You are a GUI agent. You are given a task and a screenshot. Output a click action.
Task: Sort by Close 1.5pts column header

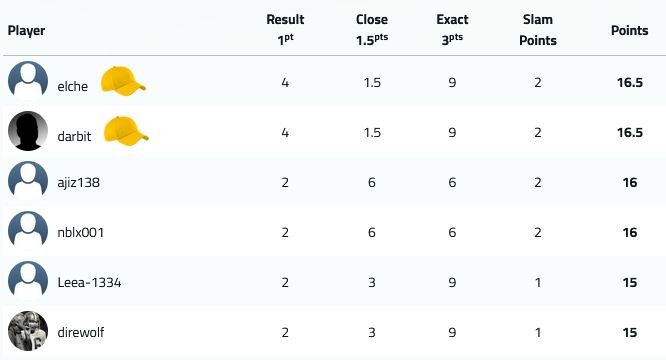(372, 30)
